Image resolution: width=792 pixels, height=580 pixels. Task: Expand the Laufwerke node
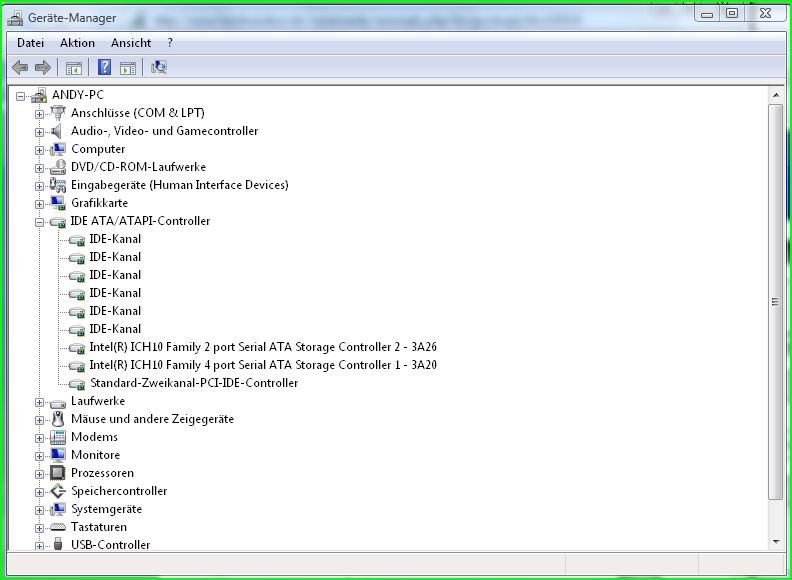tap(39, 402)
